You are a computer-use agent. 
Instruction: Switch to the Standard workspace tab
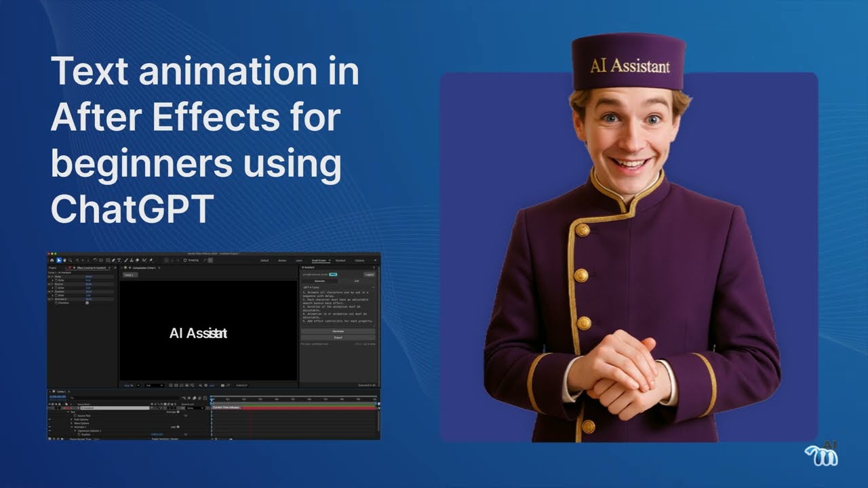(x=340, y=260)
